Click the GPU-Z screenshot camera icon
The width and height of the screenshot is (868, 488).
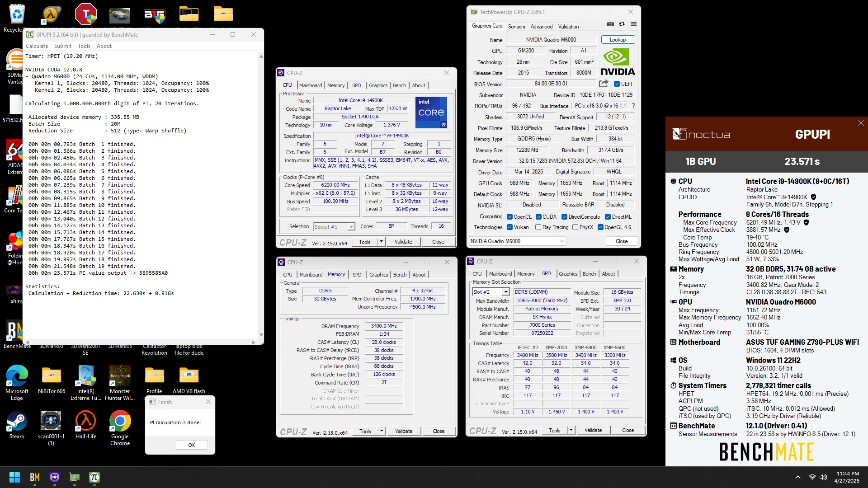(x=610, y=24)
